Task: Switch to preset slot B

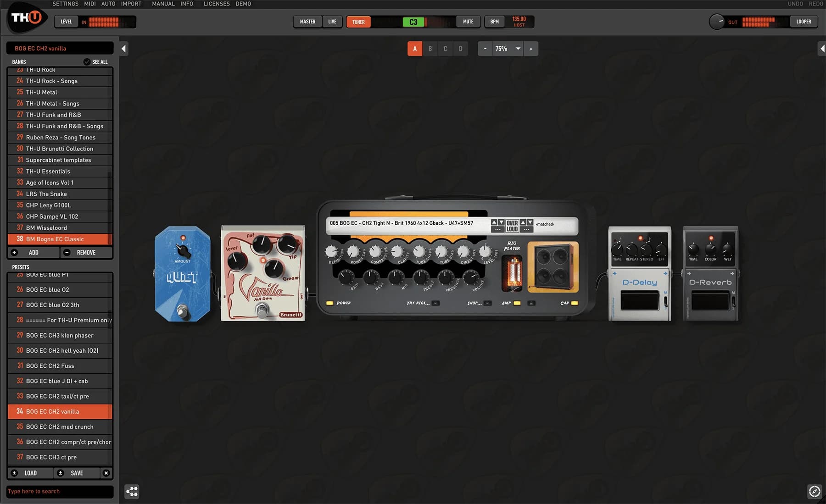Action: click(x=430, y=48)
